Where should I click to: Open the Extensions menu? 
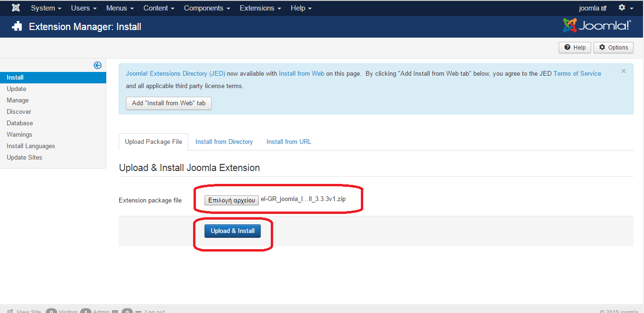pos(260,8)
